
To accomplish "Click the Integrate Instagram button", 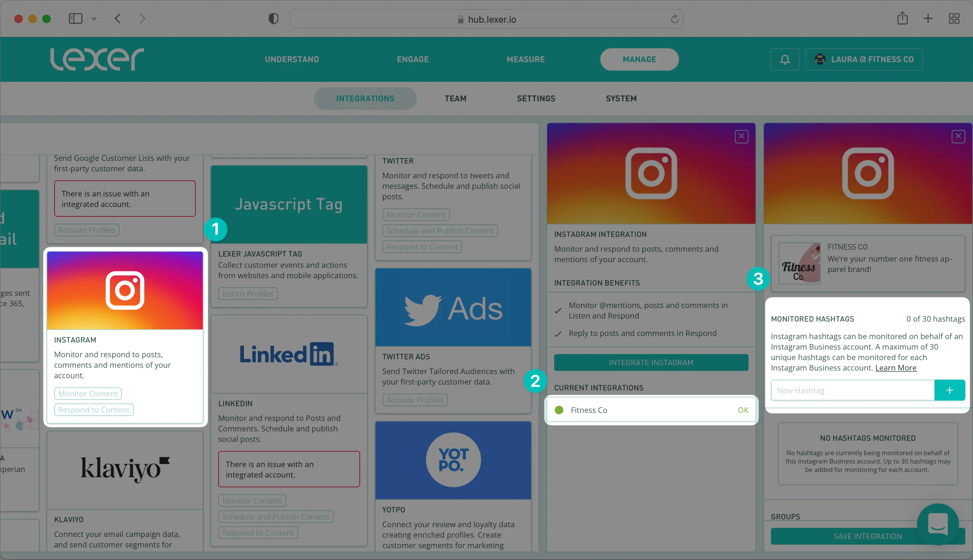I will (x=651, y=362).
